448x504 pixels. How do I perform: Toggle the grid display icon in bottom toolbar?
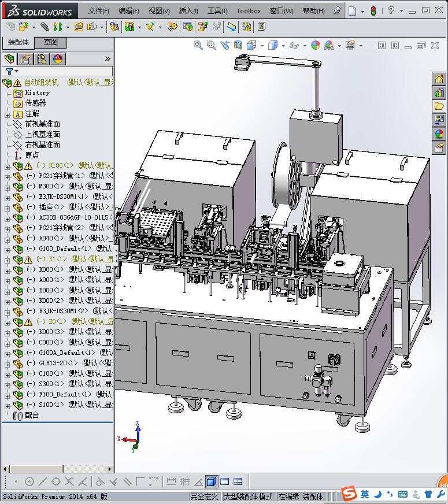pyautogui.click(x=185, y=481)
